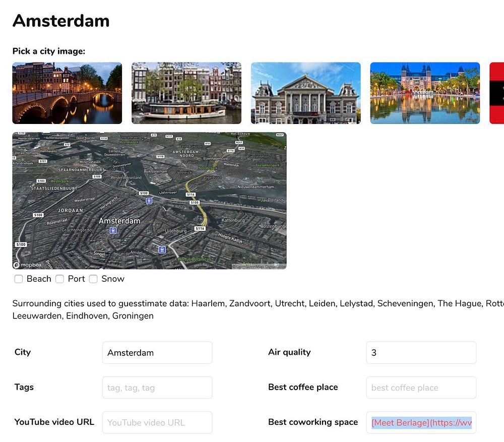Click the Best coworking space input field
504x442 pixels.
[x=421, y=422]
